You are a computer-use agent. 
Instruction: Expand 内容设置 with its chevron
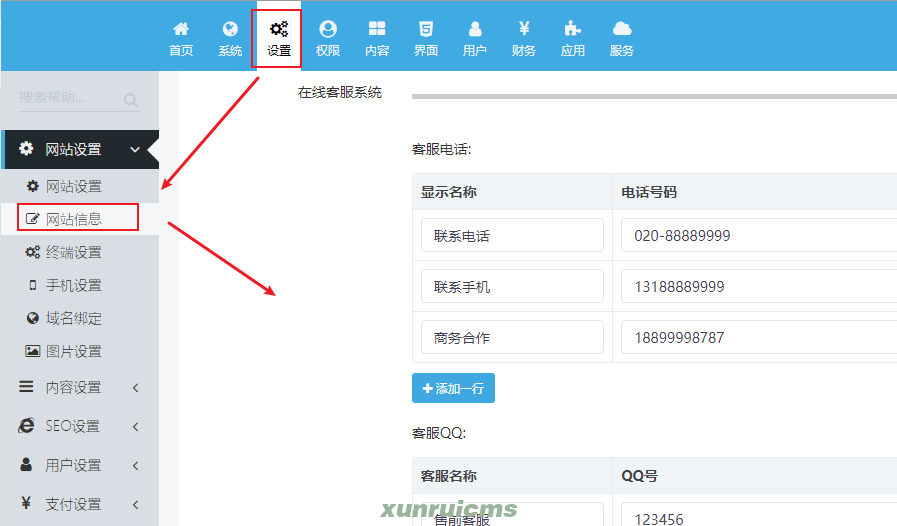click(136, 387)
